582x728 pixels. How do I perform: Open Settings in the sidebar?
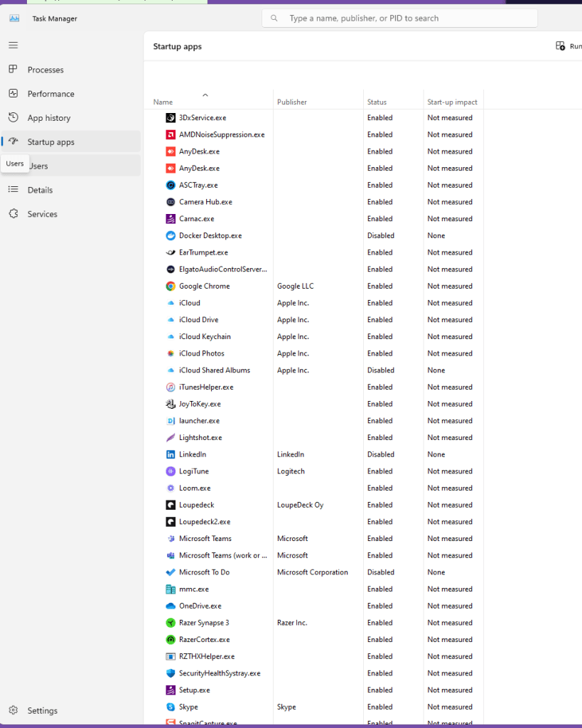point(71,710)
